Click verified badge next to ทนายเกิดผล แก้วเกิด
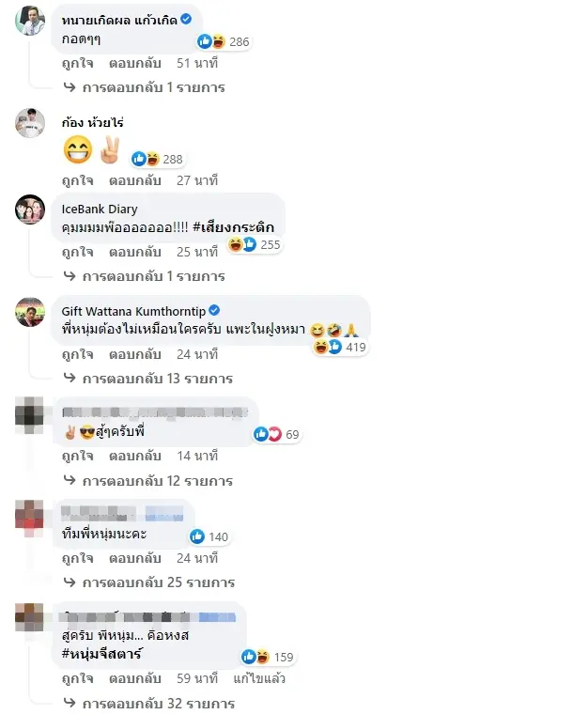Screen dimensions: 588x714 pos(186,19)
